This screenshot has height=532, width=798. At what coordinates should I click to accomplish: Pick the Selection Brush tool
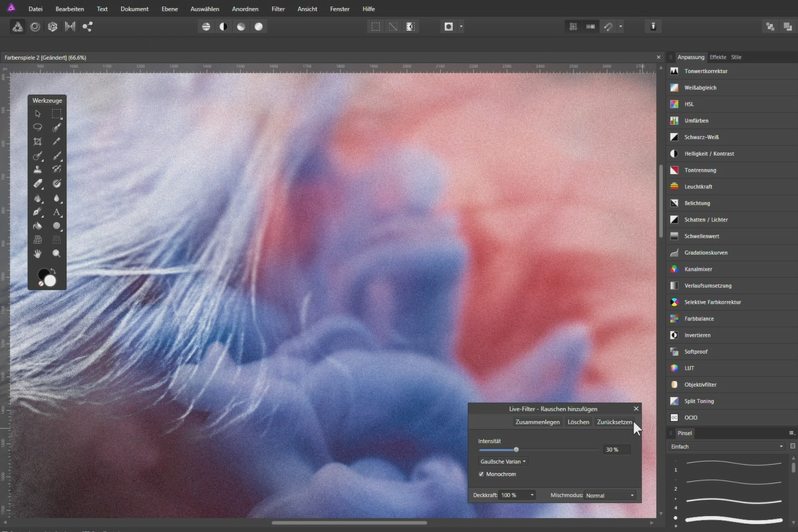pyautogui.click(x=57, y=128)
